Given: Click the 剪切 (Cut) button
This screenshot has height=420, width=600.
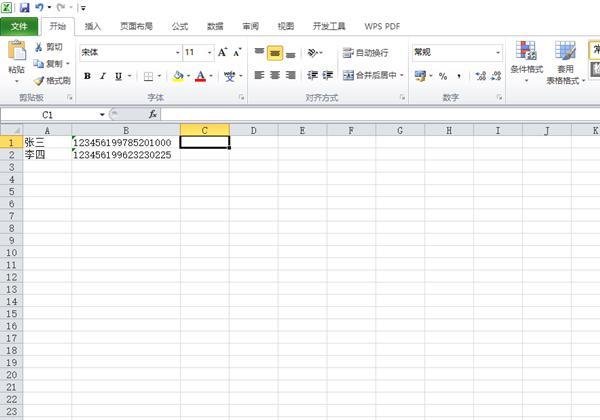Looking at the screenshot, I should [x=49, y=47].
